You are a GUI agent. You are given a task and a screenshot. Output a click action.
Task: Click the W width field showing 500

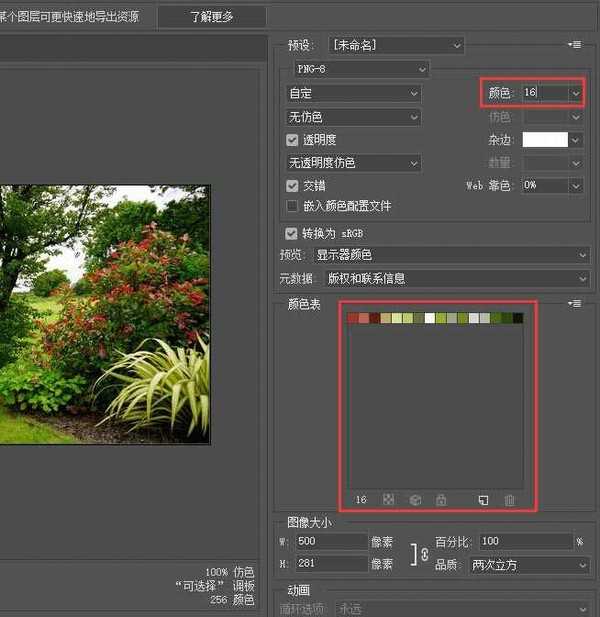(331, 541)
